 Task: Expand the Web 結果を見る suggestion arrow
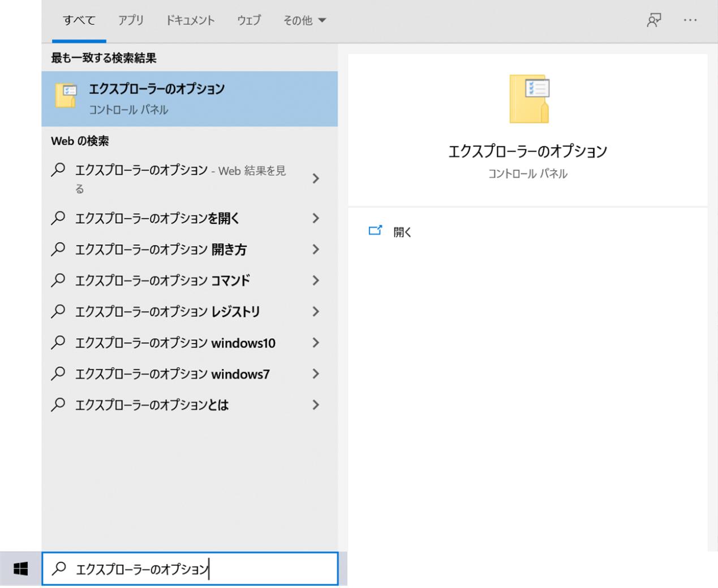(316, 179)
